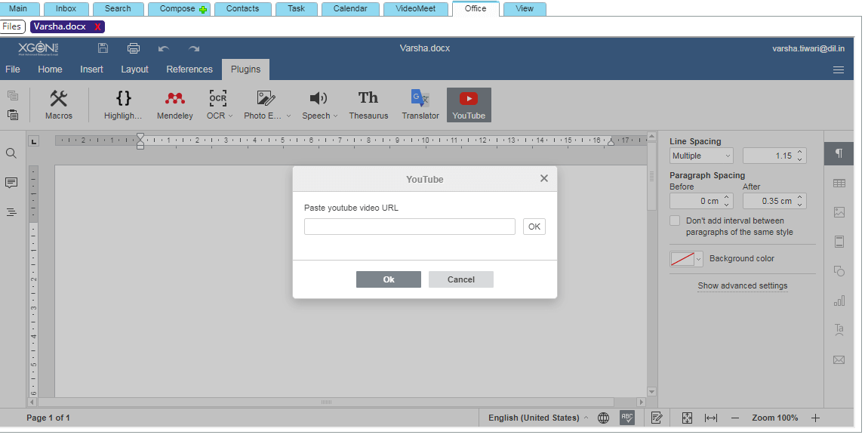This screenshot has height=438, width=868.
Task: Open the Line Spacing Multiple dropdown
Action: pyautogui.click(x=701, y=156)
